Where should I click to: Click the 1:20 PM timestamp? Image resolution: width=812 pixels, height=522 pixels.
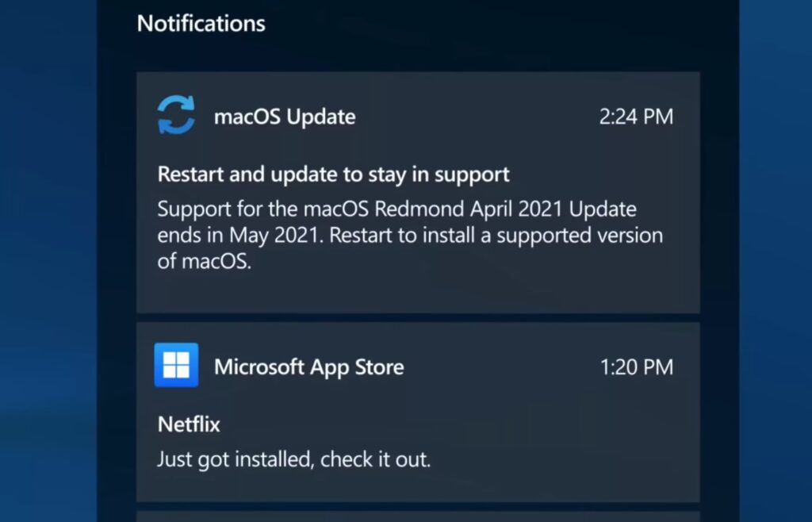point(636,367)
